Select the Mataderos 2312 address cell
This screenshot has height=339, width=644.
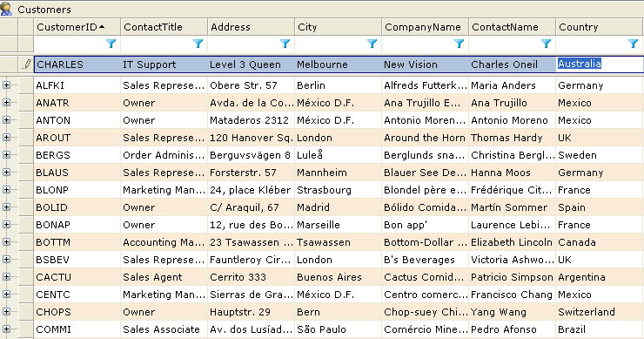(252, 120)
